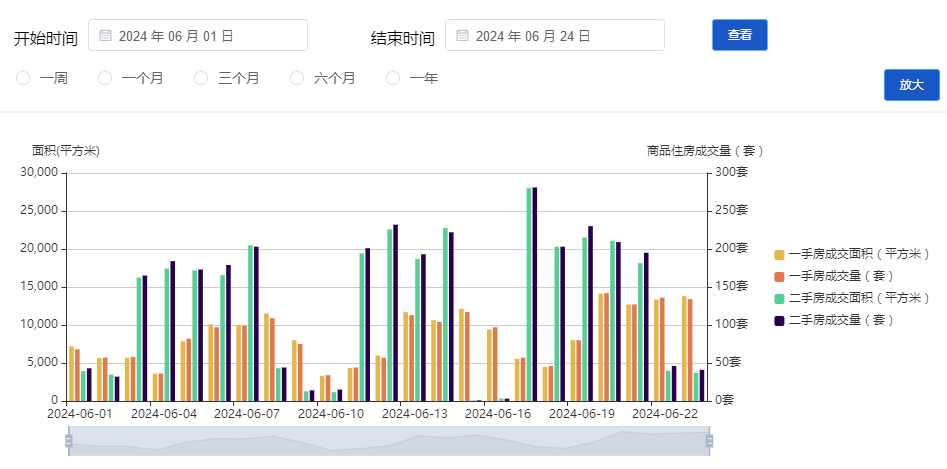This screenshot has height=469, width=947.
Task: Click the 2024-06-16 x-axis label
Action: point(498,414)
